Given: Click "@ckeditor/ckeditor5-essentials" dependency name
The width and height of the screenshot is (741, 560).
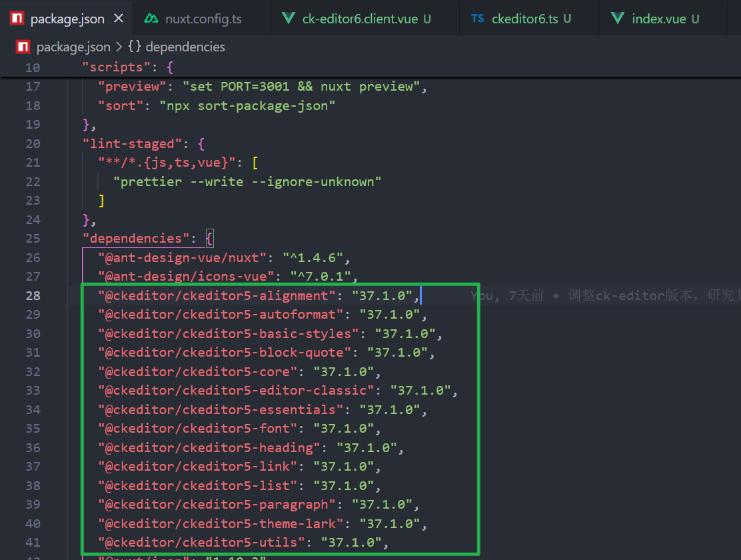Looking at the screenshot, I should (221, 409).
